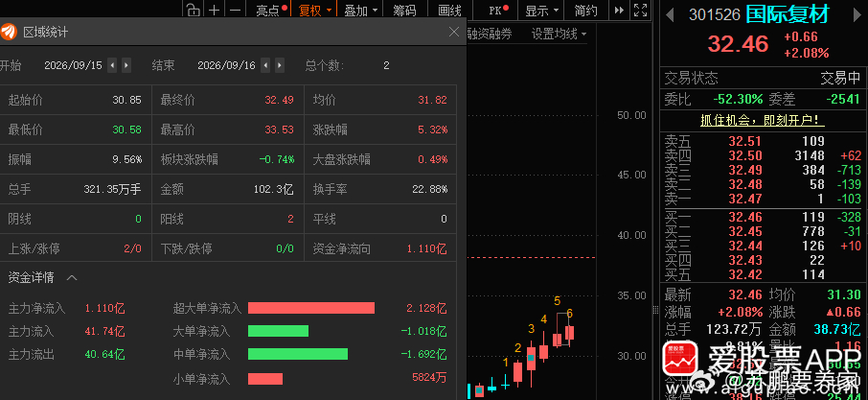Click the 最终价 value 32.49
Viewport: 868px width, 400px height.
279,101
